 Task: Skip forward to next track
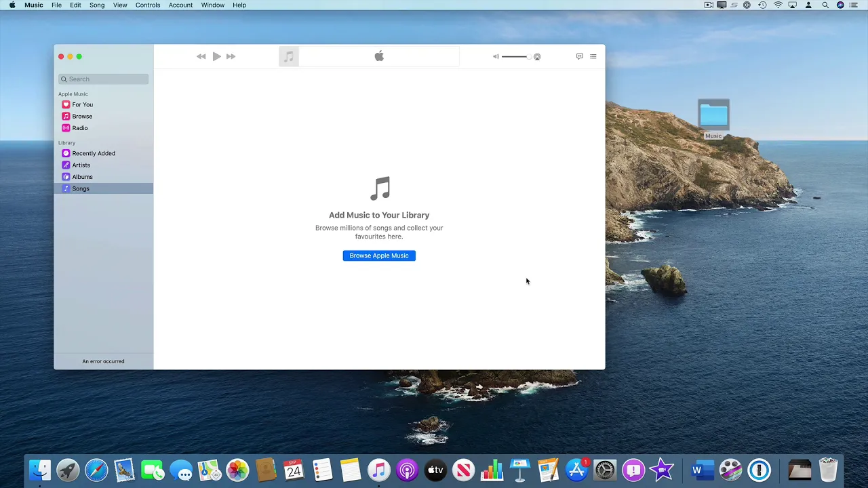tap(231, 56)
